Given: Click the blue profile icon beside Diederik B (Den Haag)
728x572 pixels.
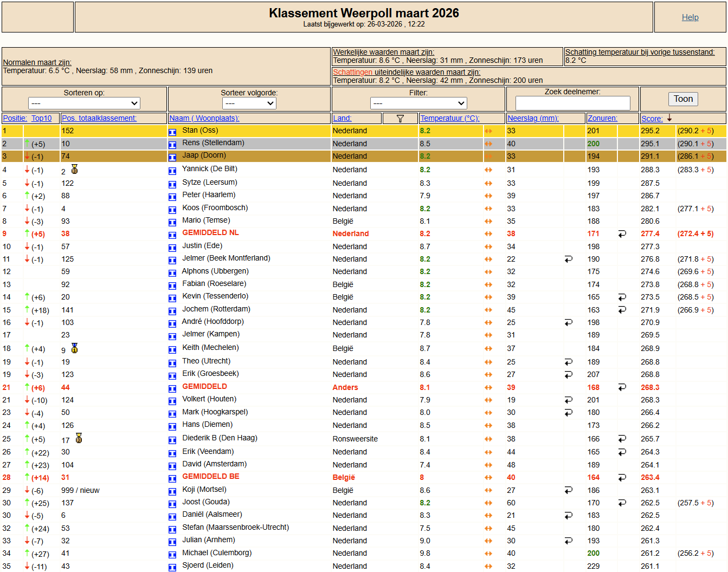Looking at the screenshot, I should pyautogui.click(x=172, y=440).
